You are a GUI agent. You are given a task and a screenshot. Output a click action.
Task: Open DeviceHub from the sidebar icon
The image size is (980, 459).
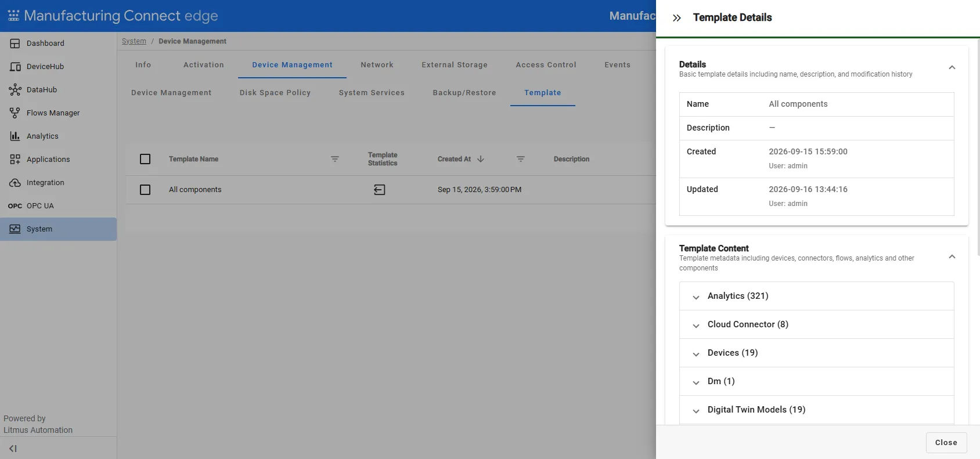(15, 67)
